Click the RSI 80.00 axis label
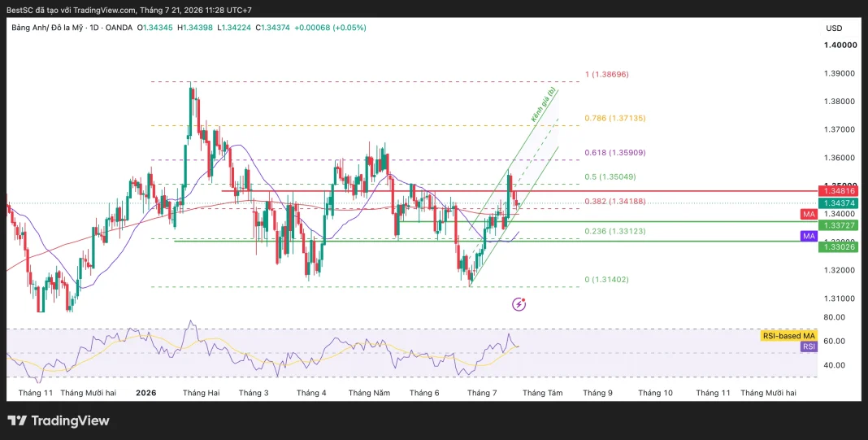Viewport: 868px width, 440px height. (834, 317)
